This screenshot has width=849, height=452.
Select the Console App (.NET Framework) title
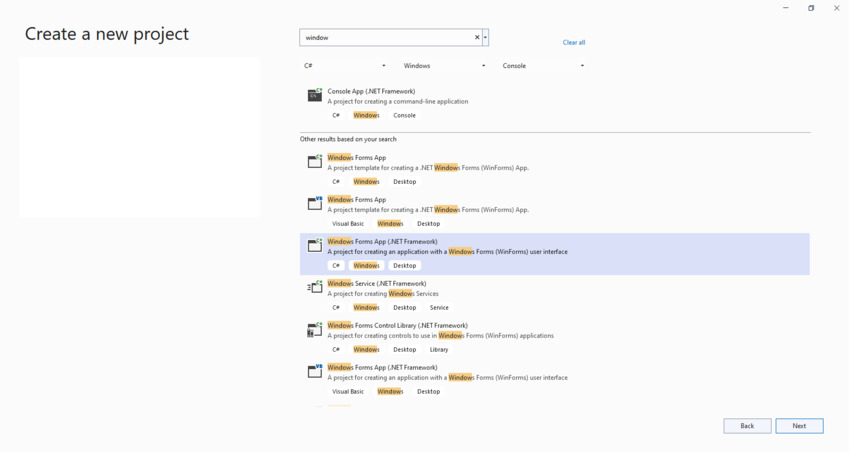click(x=371, y=91)
